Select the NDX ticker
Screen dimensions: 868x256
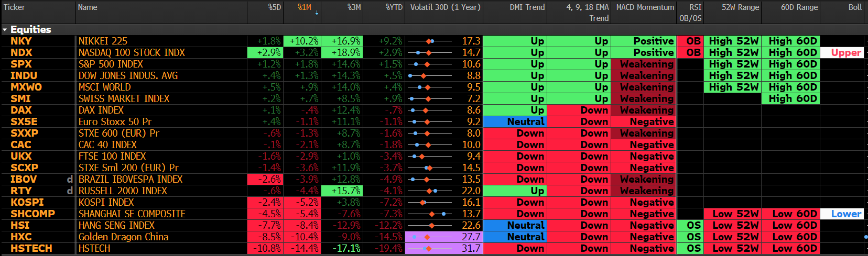tap(21, 52)
